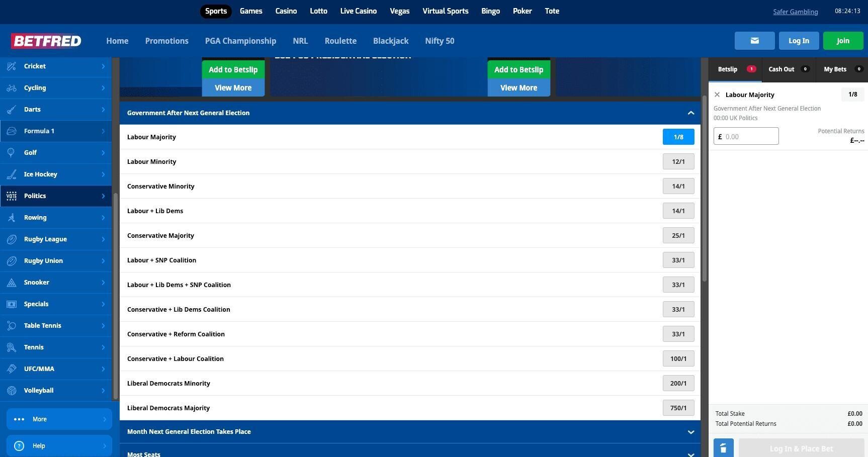Expand Cricket submenu chevron

[x=103, y=66]
